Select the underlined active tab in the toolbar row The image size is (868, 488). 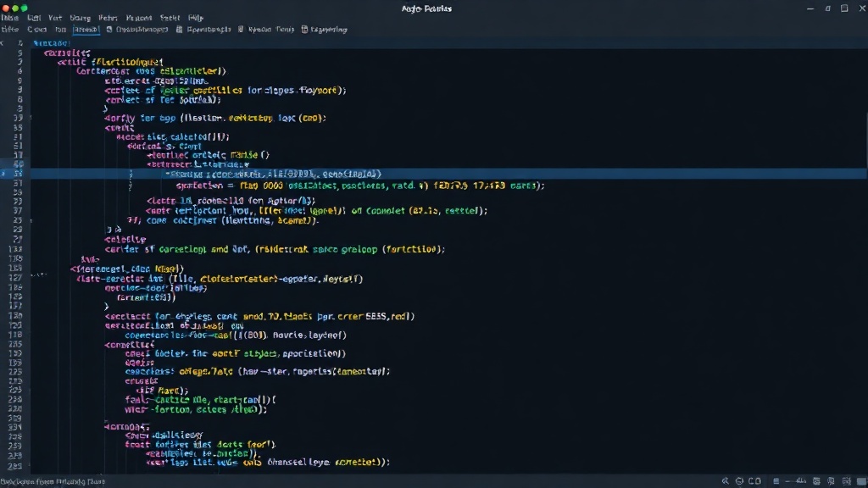point(86,30)
